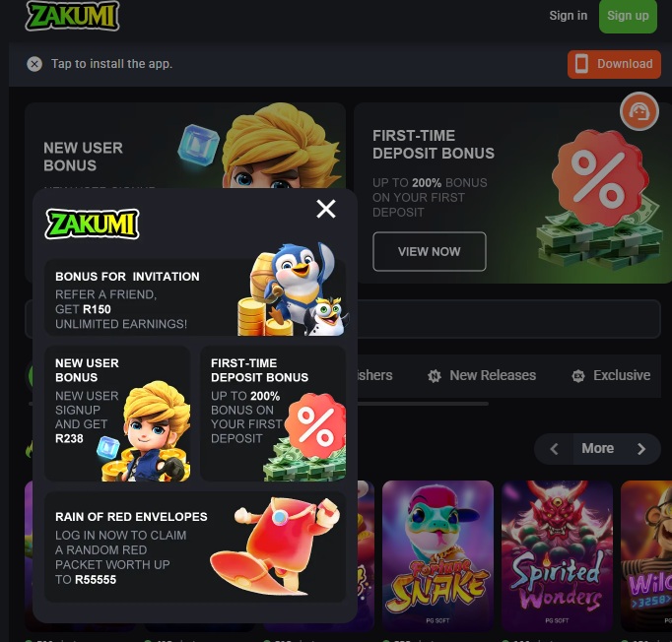Open Rain of Red Envelopes promotion
This screenshot has height=642, width=672.
(x=195, y=546)
